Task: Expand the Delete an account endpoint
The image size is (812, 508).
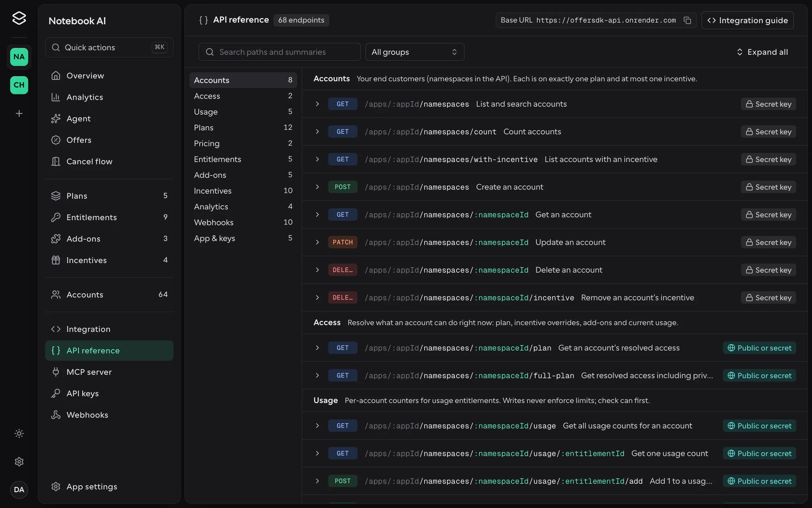Action: (x=555, y=270)
